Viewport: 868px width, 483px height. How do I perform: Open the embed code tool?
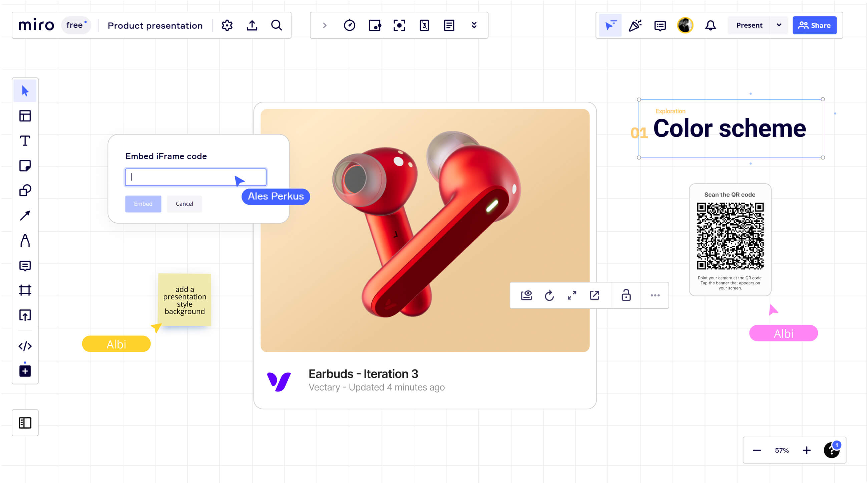pos(25,346)
